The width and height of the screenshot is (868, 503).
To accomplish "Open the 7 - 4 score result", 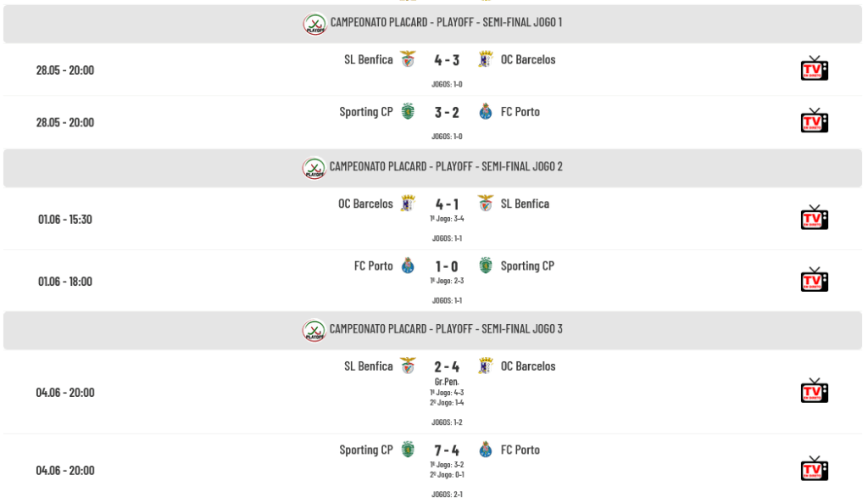I will tap(447, 450).
